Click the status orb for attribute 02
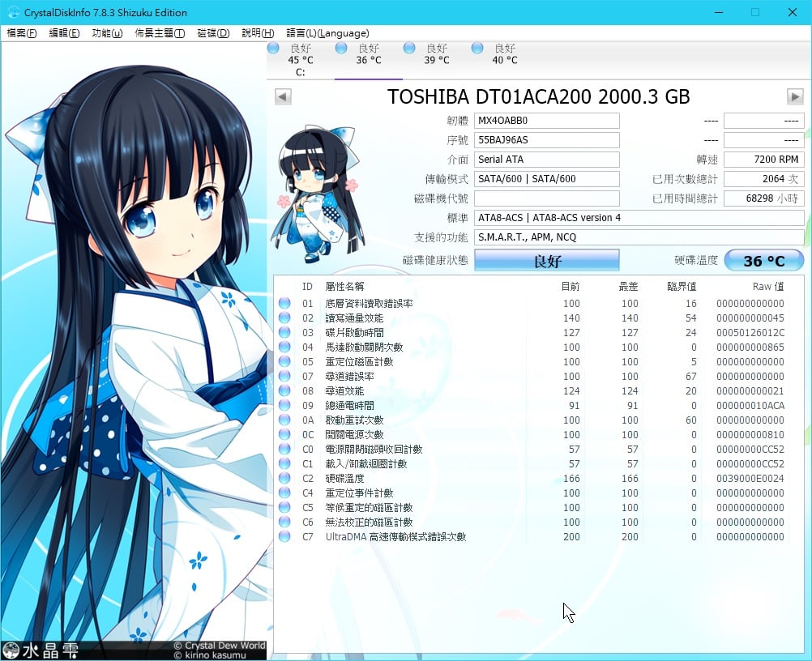 [x=284, y=318]
